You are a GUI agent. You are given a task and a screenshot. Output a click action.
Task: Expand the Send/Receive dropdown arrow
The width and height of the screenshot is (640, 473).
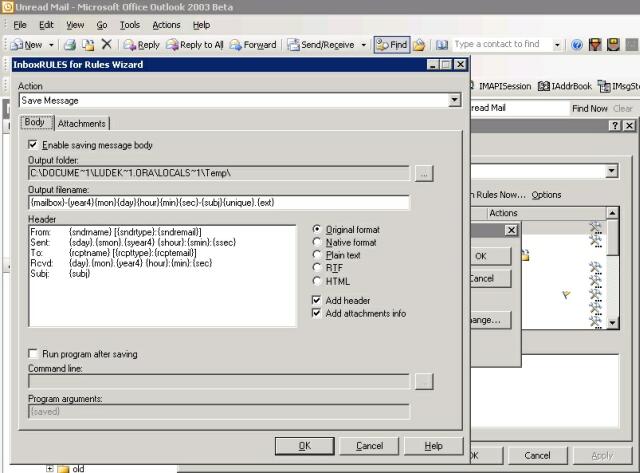click(363, 45)
